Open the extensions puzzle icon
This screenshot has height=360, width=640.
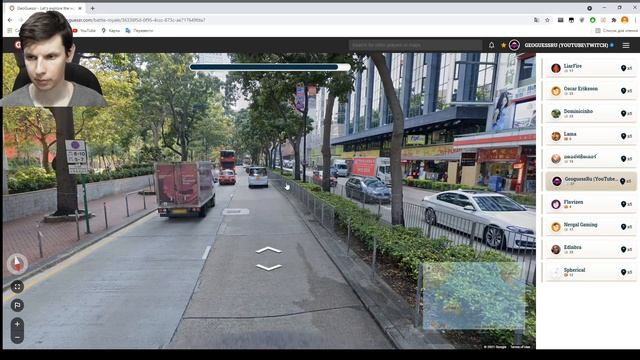(x=613, y=20)
